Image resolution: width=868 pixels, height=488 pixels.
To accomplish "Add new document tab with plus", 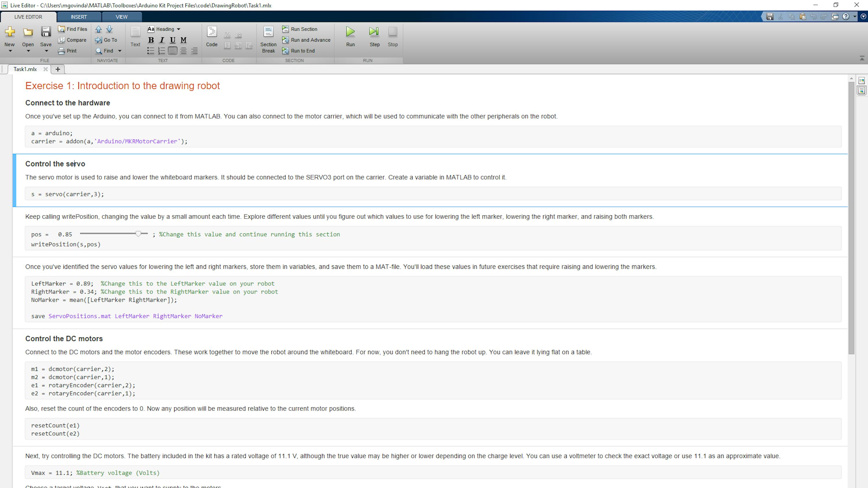I will point(58,69).
